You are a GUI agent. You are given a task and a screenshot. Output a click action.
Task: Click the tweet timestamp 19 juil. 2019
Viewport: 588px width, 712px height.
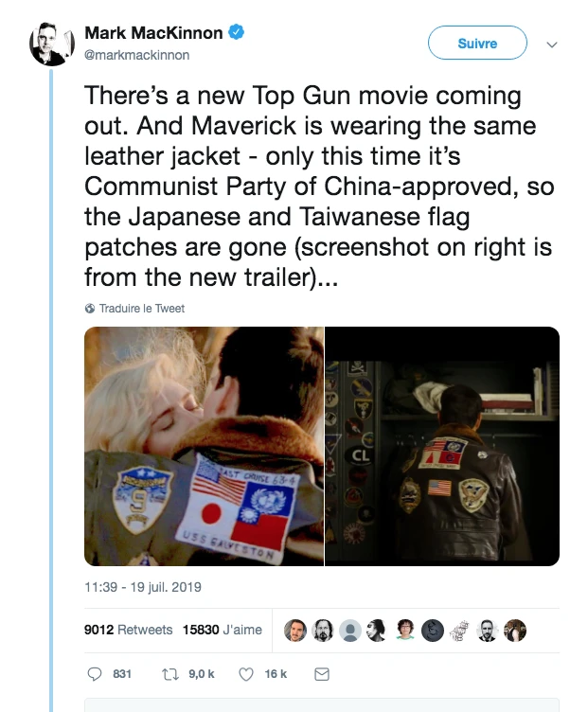(143, 587)
